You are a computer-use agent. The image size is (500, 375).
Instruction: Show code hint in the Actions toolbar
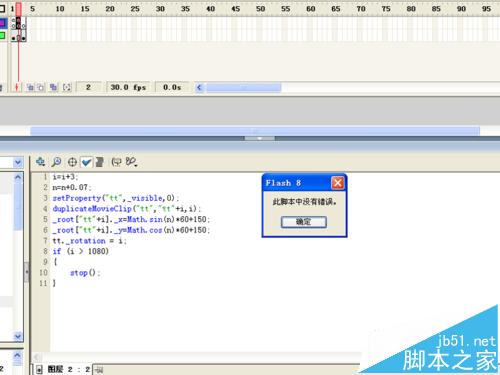pyautogui.click(x=116, y=162)
